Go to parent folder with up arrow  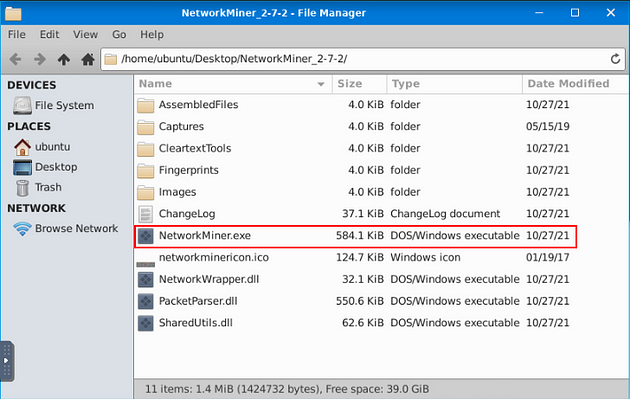[63, 59]
